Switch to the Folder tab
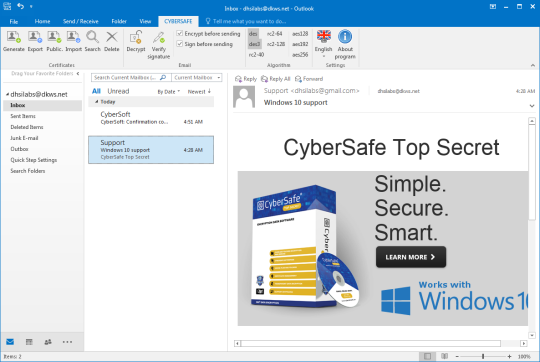This screenshot has height=362, width=540. click(119, 21)
